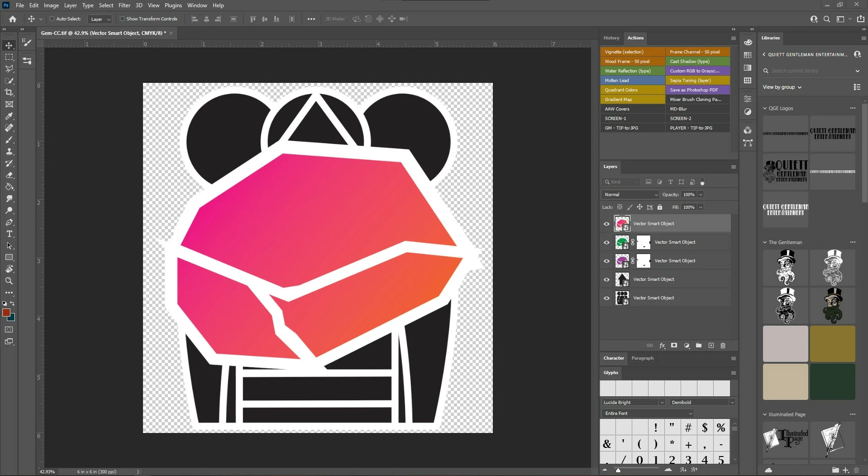
Task: Select the Hand tool
Action: click(x=9, y=269)
